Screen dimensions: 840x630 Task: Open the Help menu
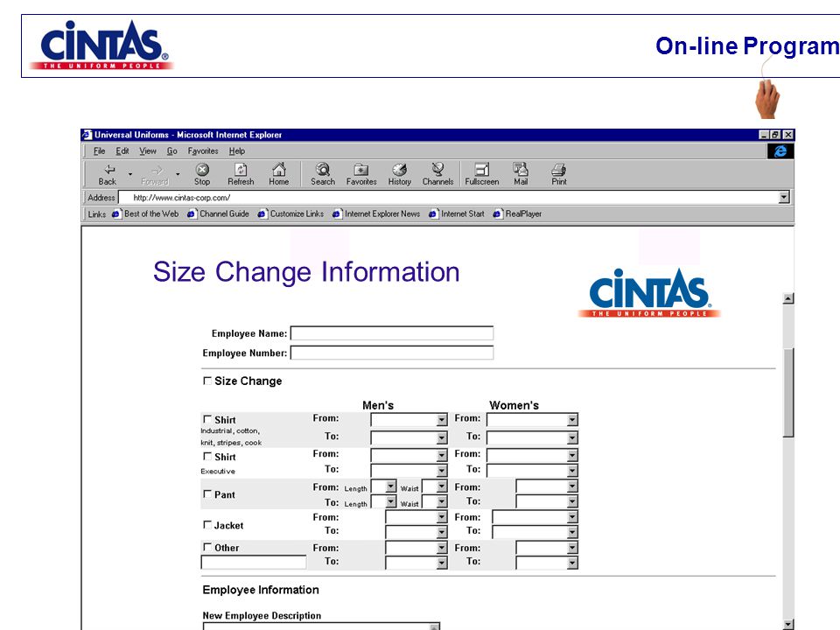237,151
